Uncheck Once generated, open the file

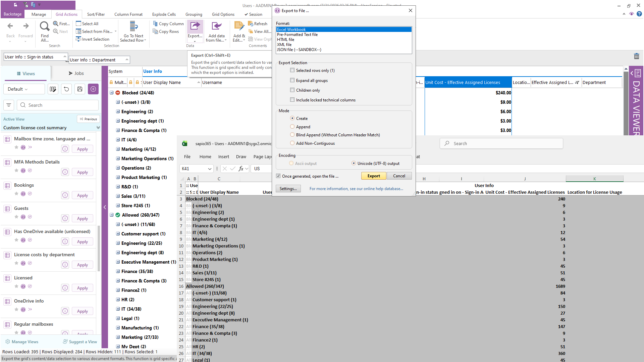pyautogui.click(x=278, y=176)
